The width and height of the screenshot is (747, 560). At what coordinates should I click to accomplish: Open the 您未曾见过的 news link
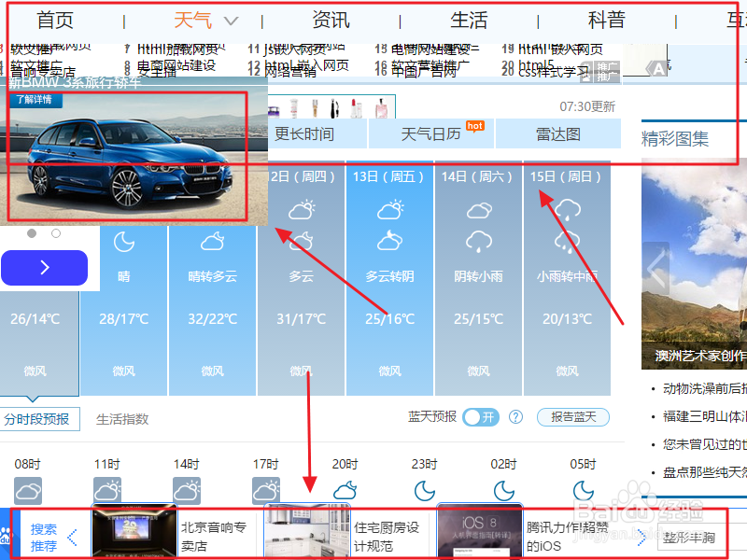click(x=705, y=444)
